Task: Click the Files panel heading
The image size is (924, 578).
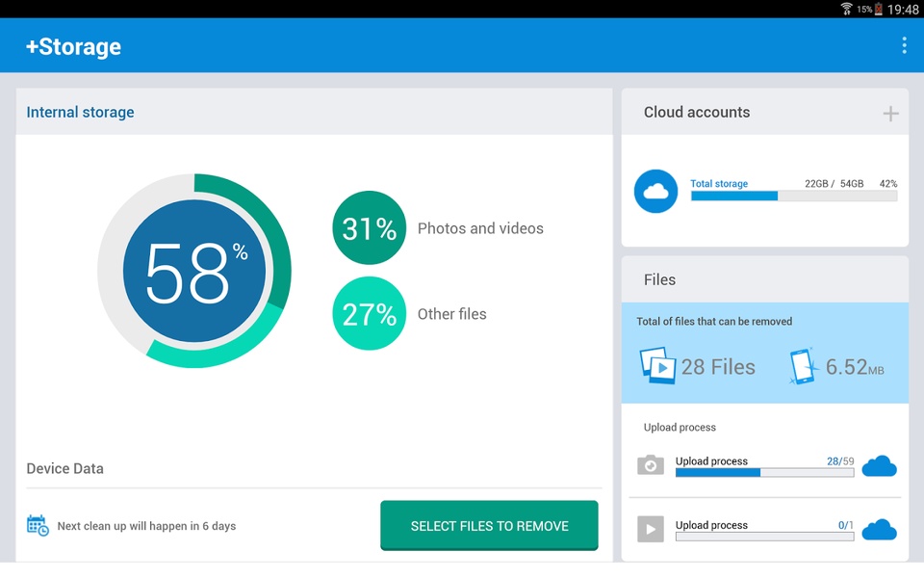Action: [659, 279]
